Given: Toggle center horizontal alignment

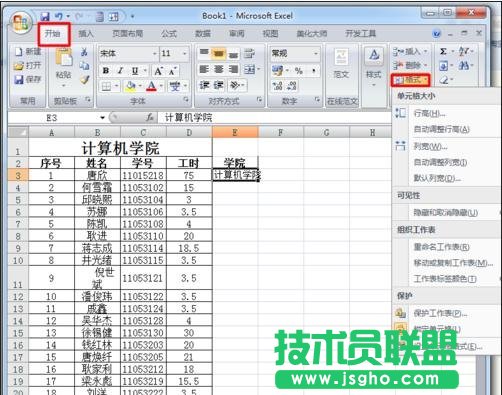Looking at the screenshot, I should pyautogui.click(x=219, y=69).
